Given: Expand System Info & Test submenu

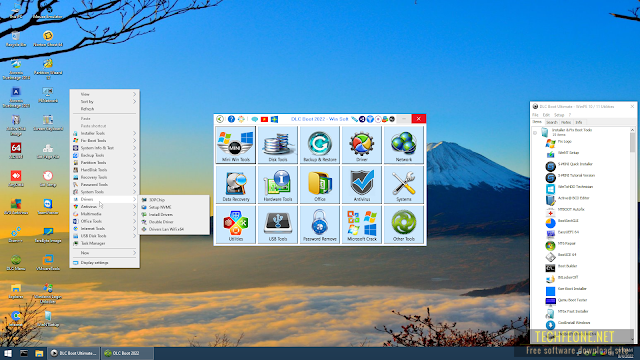Looking at the screenshot, I should [x=105, y=148].
